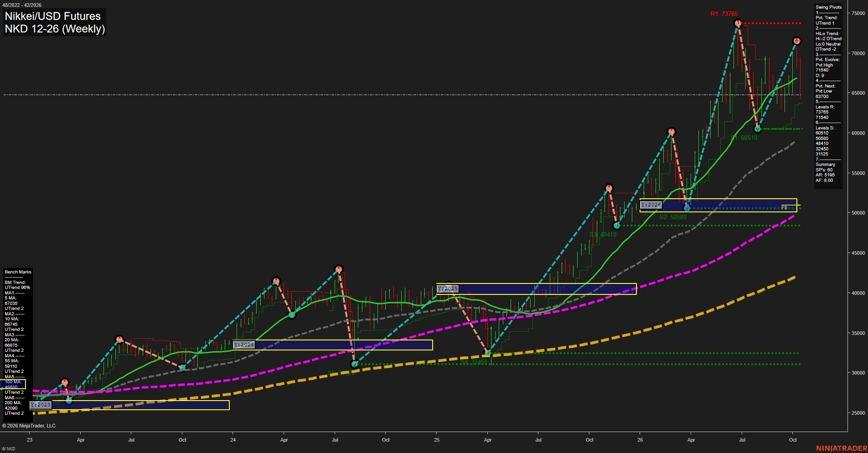The height and width of the screenshot is (453, 868).
Task: Click the 25000 price axis label
Action: point(858,413)
